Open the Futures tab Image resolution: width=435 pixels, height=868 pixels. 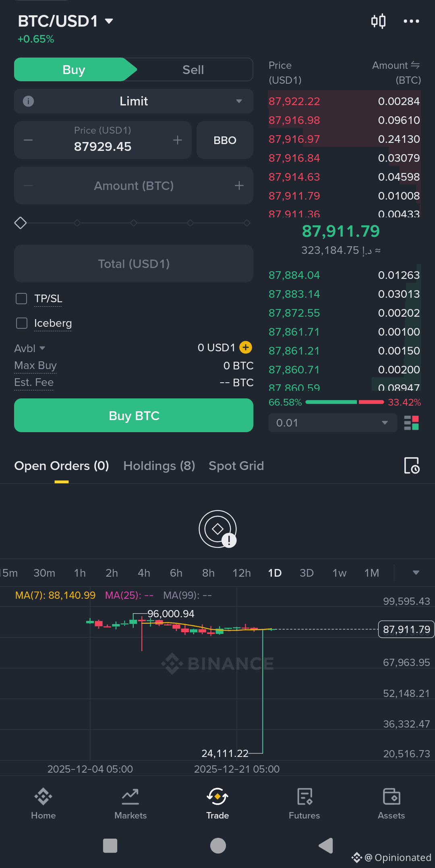tap(304, 804)
